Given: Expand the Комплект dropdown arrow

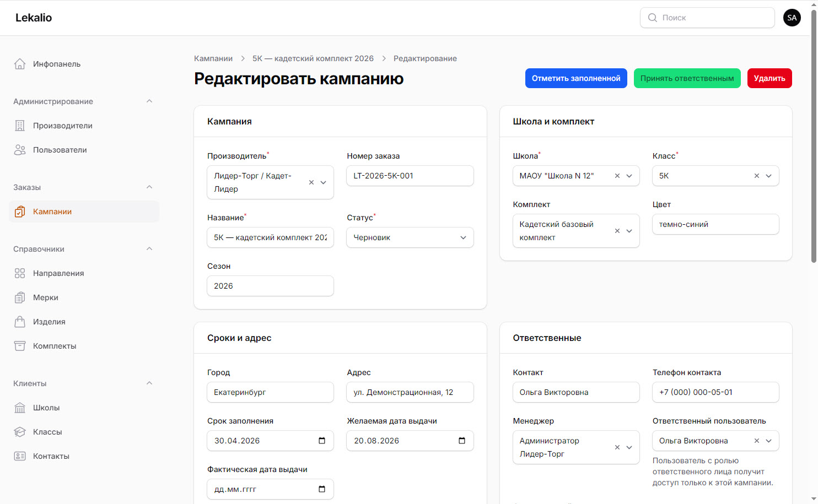Looking at the screenshot, I should (629, 231).
